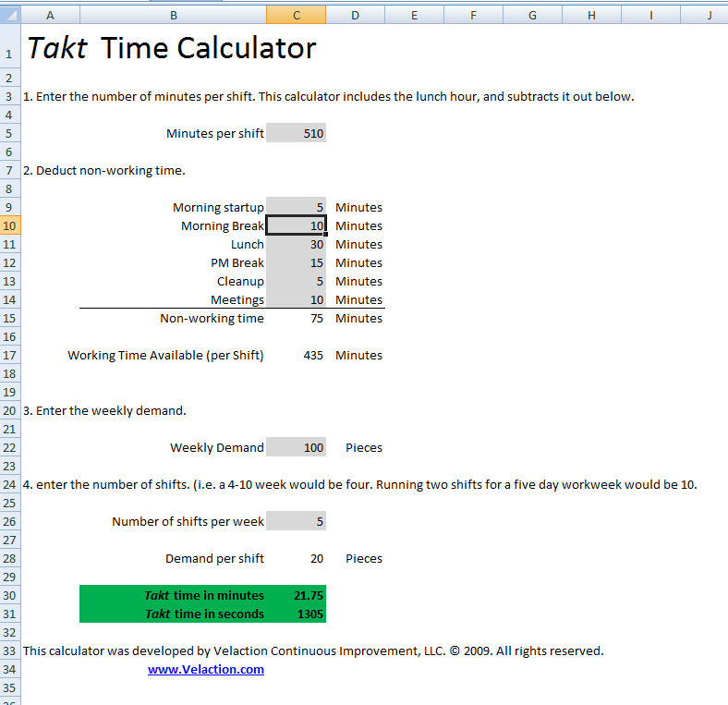Click Demand per shift value 20
728x705 pixels.
297,558
